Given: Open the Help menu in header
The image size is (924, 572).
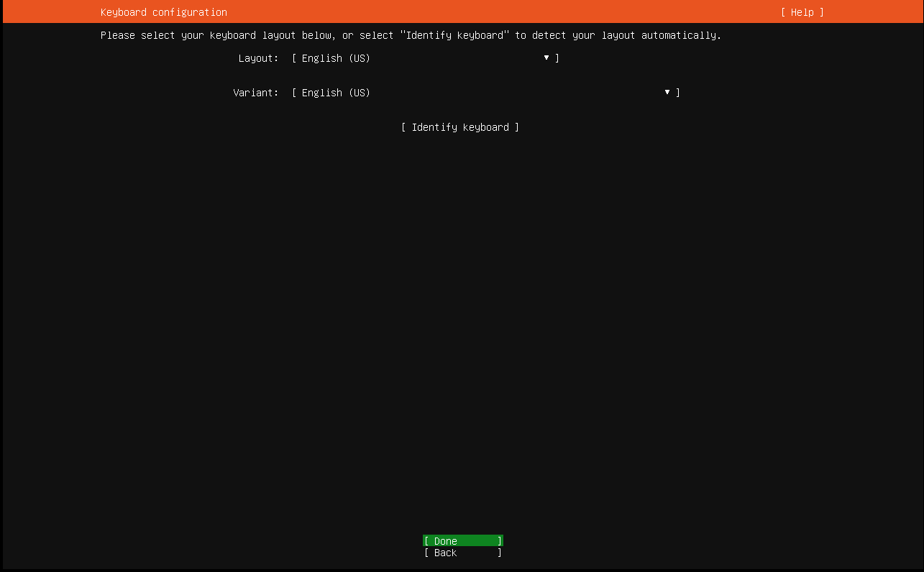Looking at the screenshot, I should (x=802, y=12).
